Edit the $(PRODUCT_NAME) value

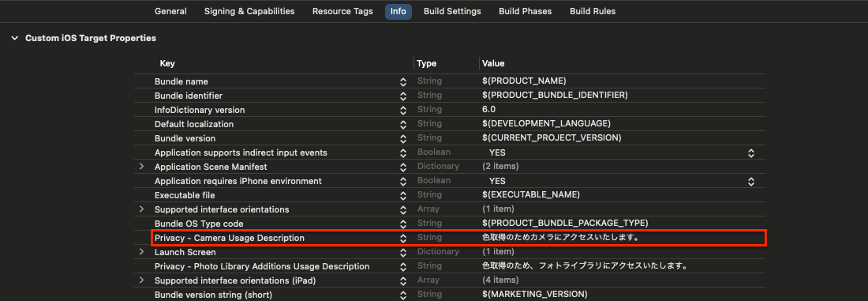click(524, 81)
